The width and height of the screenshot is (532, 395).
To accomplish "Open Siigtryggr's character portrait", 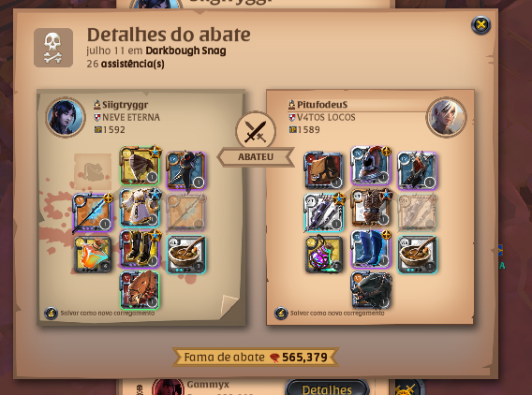I will click(66, 117).
